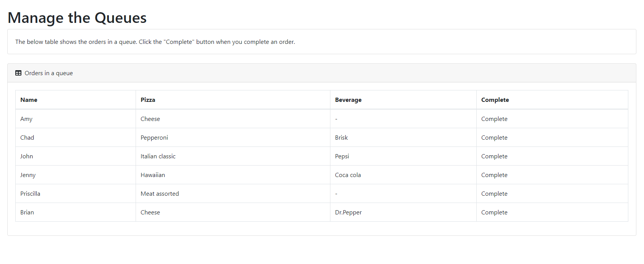Select the Pizza column header
Image resolution: width=644 pixels, height=264 pixels.
point(148,100)
